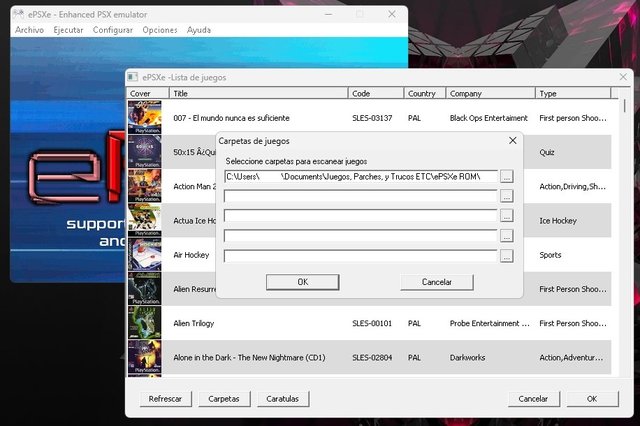The height and width of the screenshot is (426, 640).
Task: Click the fifth empty folder path field
Action: [361, 256]
